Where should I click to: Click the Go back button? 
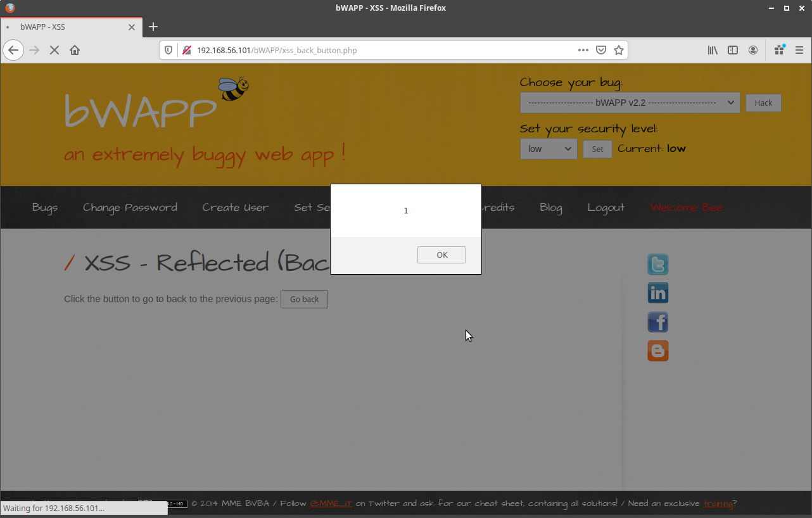pyautogui.click(x=304, y=299)
